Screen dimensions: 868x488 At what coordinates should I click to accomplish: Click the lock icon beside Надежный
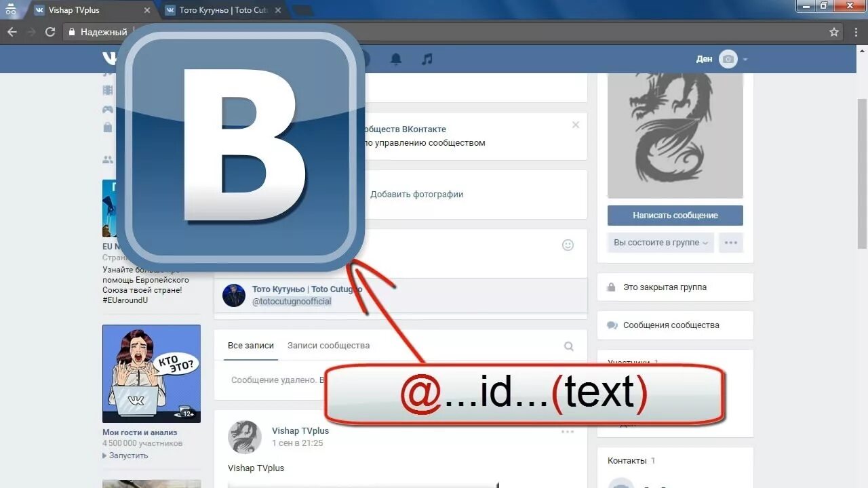pyautogui.click(x=71, y=32)
